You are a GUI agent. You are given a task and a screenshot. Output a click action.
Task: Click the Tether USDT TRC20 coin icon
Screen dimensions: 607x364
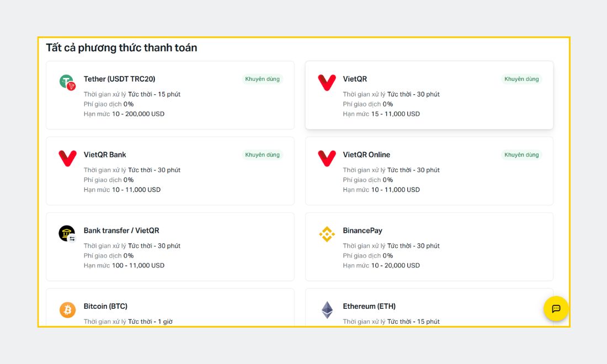[x=67, y=82]
